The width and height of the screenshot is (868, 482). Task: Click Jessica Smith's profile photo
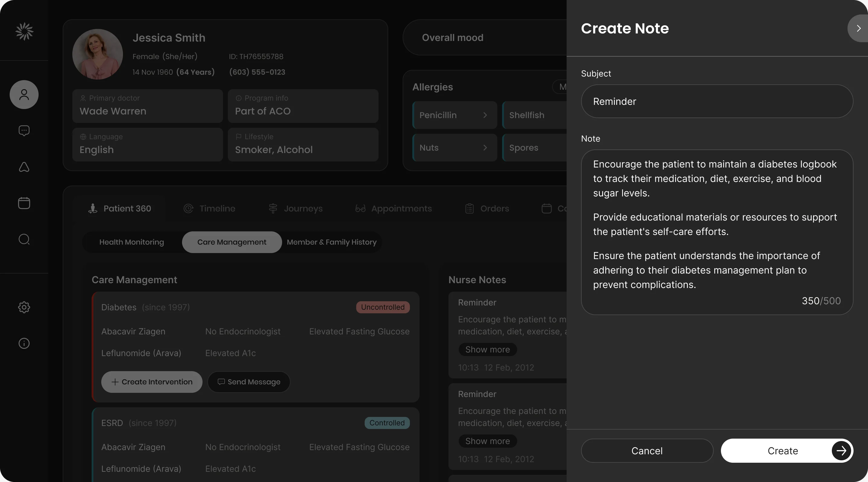click(x=98, y=54)
